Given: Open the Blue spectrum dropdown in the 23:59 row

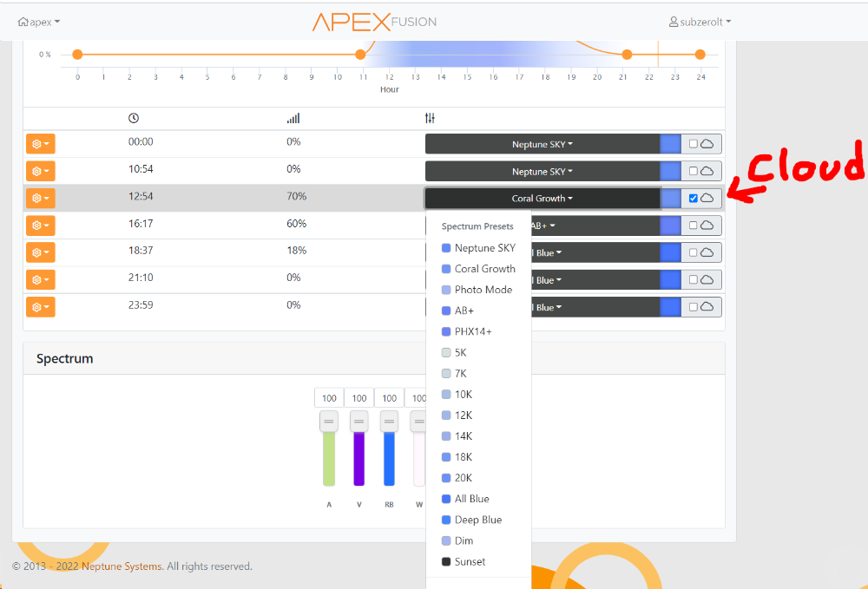Looking at the screenshot, I should point(595,306).
